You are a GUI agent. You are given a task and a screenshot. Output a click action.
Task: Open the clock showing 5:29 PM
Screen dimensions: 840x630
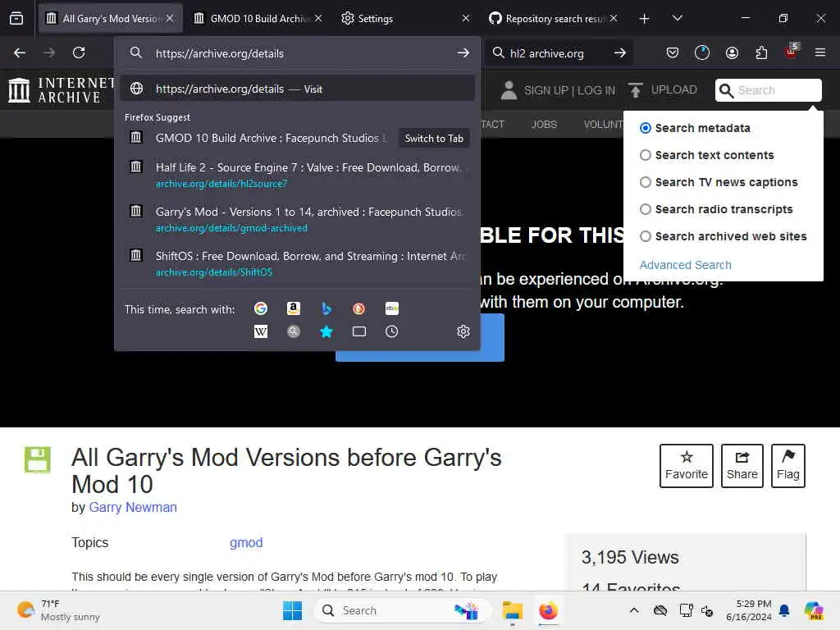pyautogui.click(x=748, y=610)
